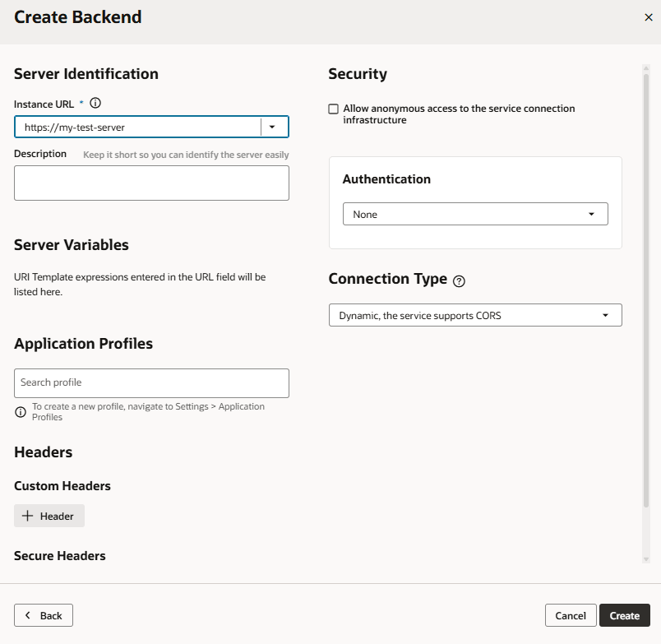This screenshot has height=644, width=661.
Task: Click the required asterisk next to Instance URL
Action: tap(82, 104)
